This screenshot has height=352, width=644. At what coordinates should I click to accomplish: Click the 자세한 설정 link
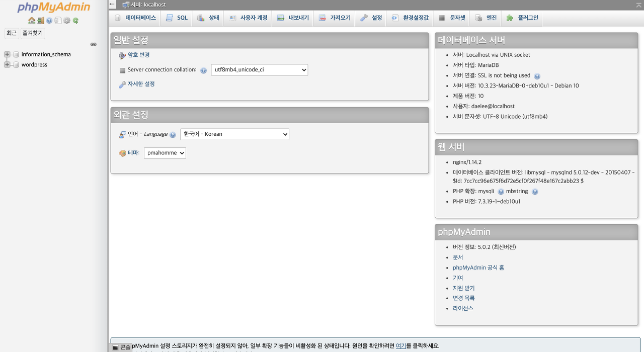click(141, 84)
